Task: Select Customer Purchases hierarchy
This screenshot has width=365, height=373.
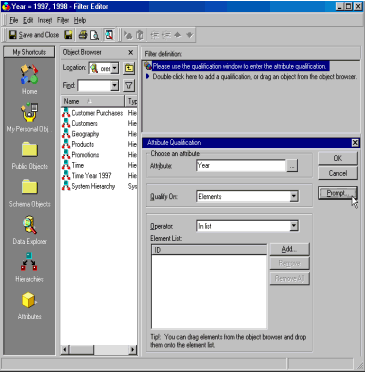Action: coord(93,113)
